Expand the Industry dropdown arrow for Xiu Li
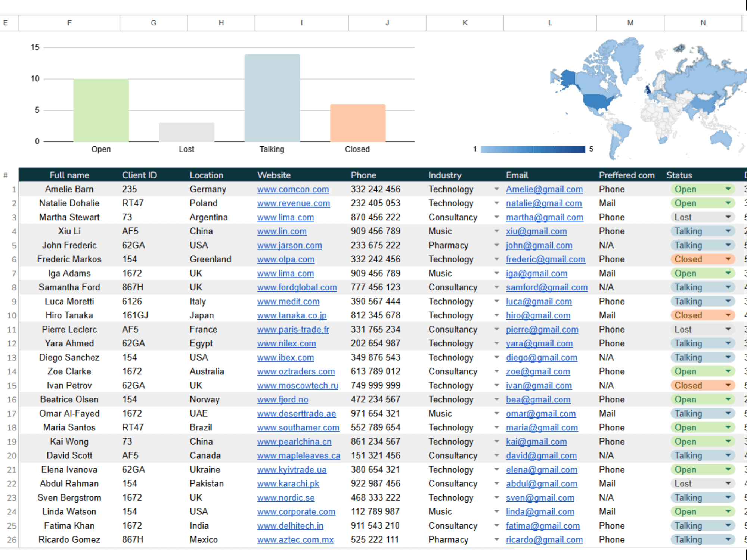This screenshot has width=747, height=560. tap(496, 231)
